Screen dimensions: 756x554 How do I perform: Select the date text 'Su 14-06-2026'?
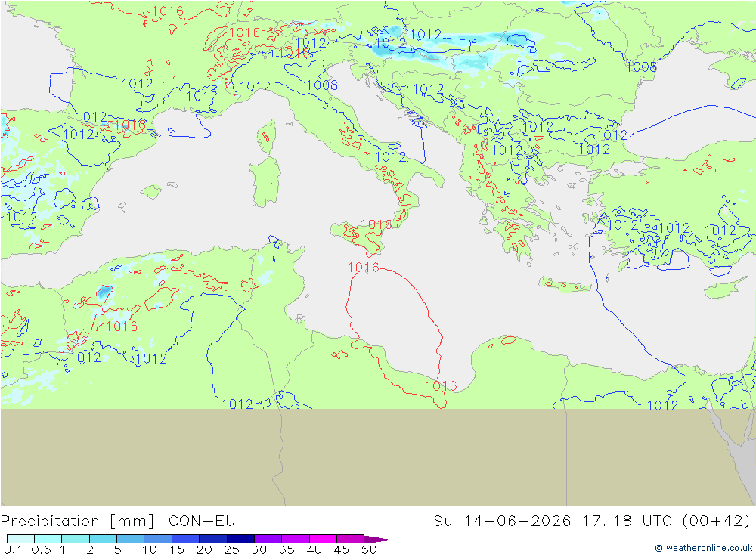pos(502,522)
